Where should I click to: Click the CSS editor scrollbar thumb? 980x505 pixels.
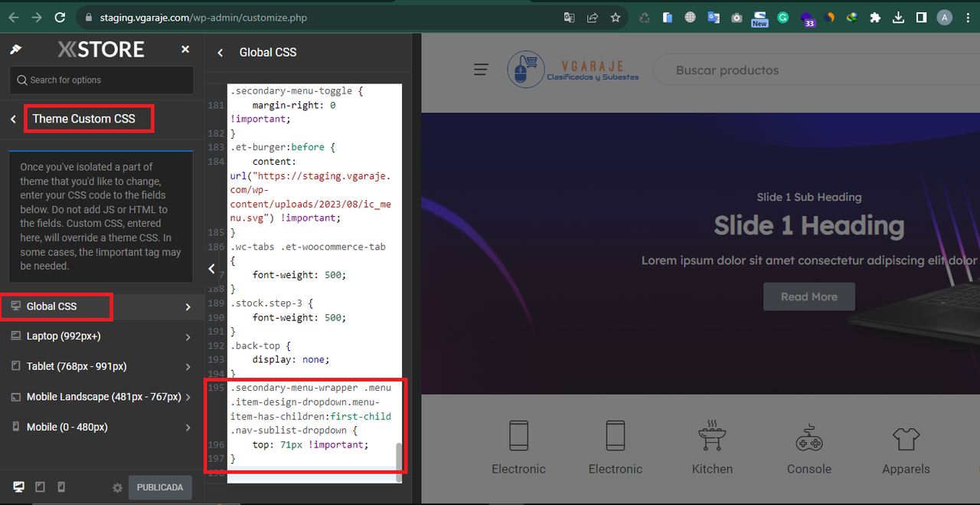click(398, 462)
